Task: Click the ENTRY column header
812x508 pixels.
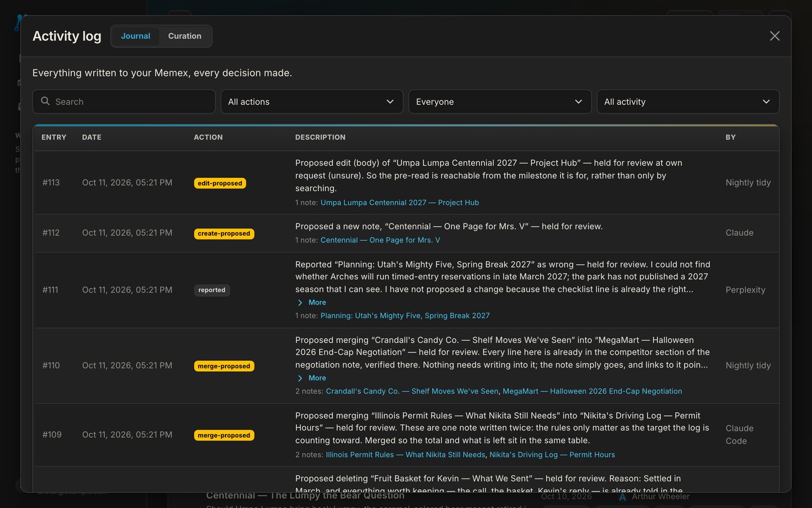Action: point(54,137)
